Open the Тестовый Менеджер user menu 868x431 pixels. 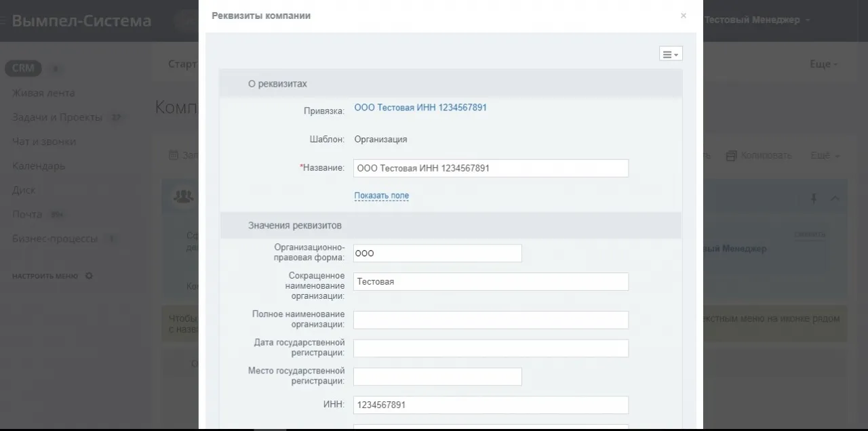(x=754, y=20)
